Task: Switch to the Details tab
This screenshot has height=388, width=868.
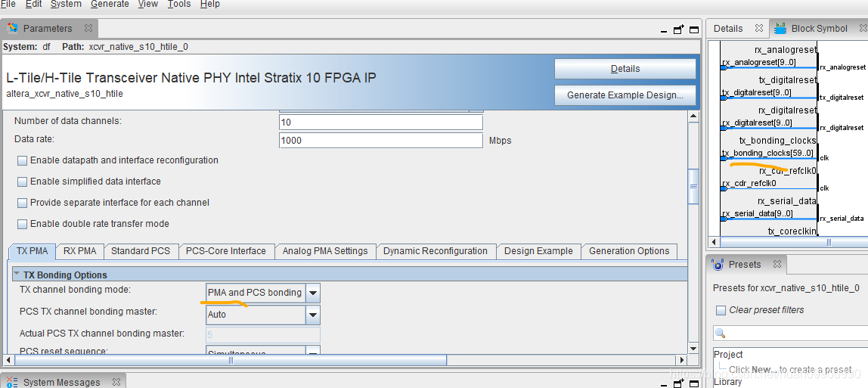Action: pos(728,28)
